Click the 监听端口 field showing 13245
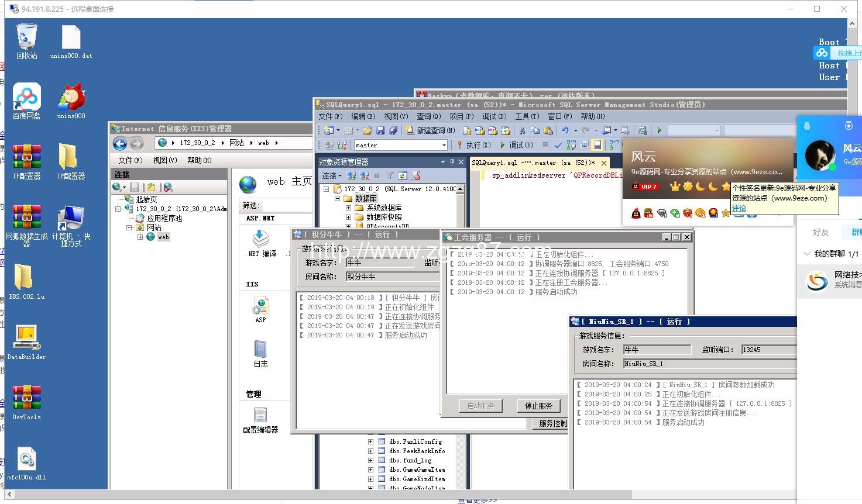Image resolution: width=862 pixels, height=504 pixels. pos(768,350)
